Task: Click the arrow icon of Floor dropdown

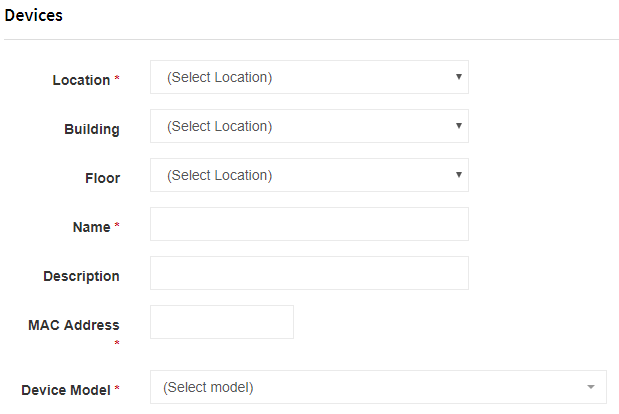Action: coord(458,175)
